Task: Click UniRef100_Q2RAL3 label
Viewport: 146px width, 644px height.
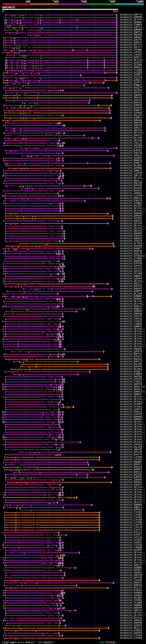Action: pos(131,80)
